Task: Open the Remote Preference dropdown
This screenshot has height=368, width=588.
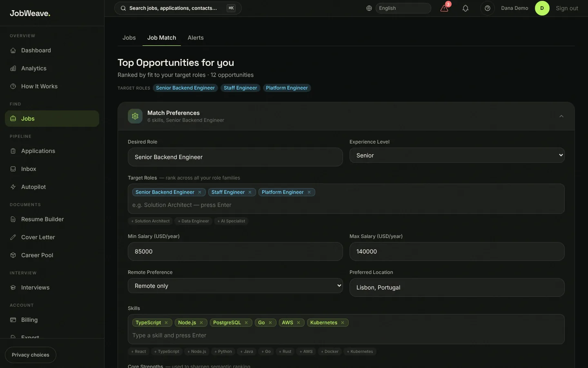Action: [x=235, y=286]
